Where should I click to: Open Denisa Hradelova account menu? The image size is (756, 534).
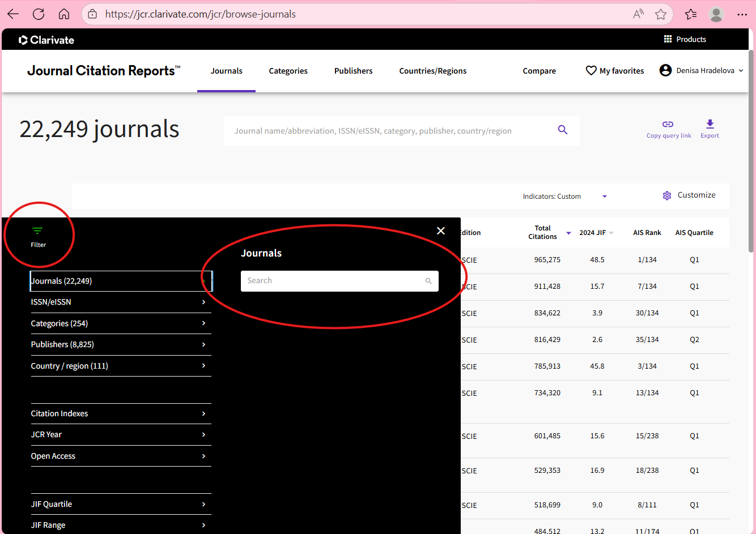(702, 71)
